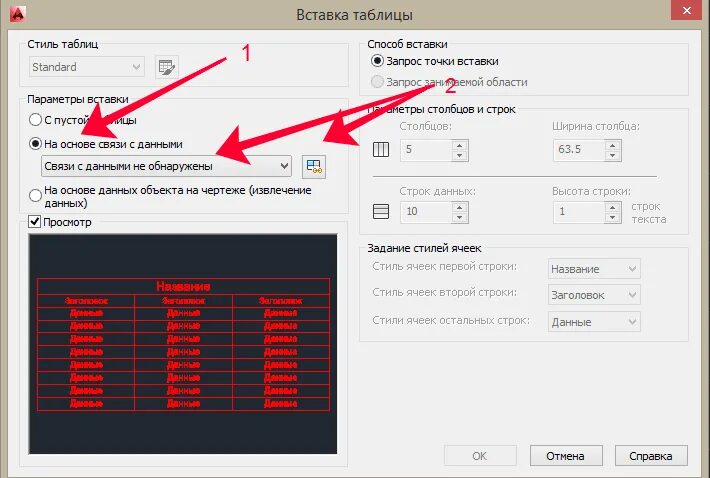Open the table style dialog icon
Image resolution: width=710 pixels, height=478 pixels.
coord(167,67)
